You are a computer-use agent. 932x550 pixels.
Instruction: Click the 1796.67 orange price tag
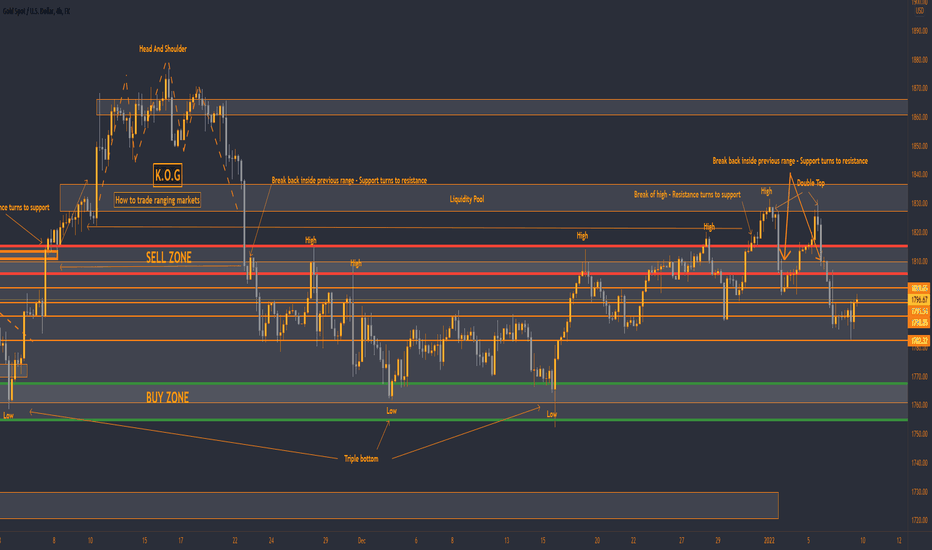919,300
